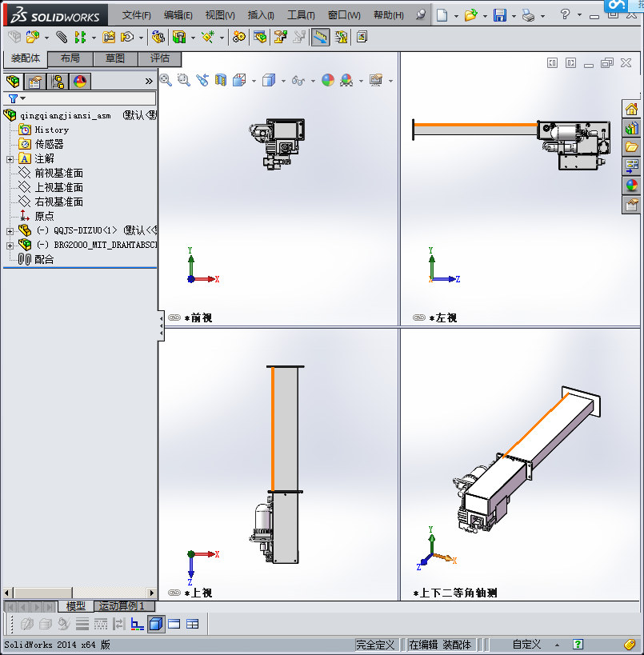Pin the menu bar open
This screenshot has height=655, width=644.
[421, 15]
